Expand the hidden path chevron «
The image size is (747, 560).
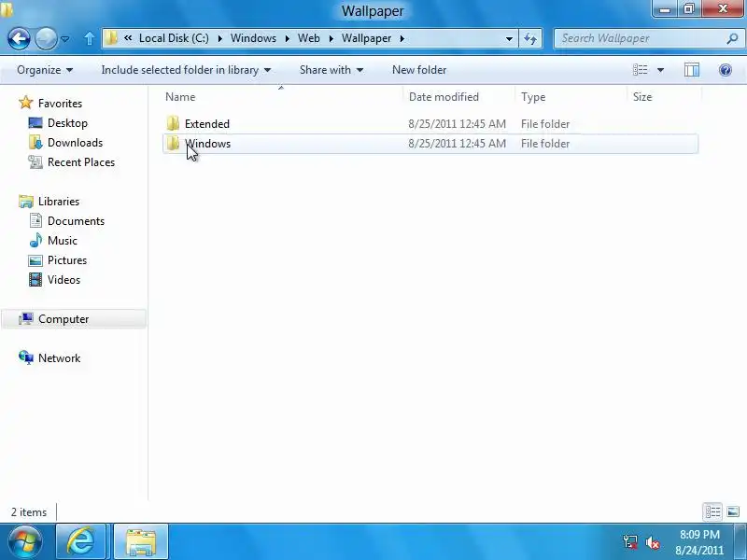click(128, 38)
